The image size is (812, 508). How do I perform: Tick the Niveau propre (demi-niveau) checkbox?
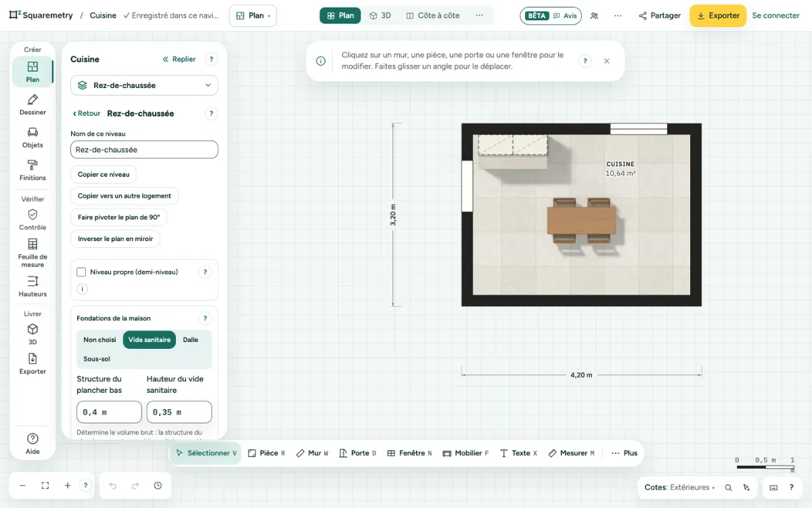[x=81, y=272]
